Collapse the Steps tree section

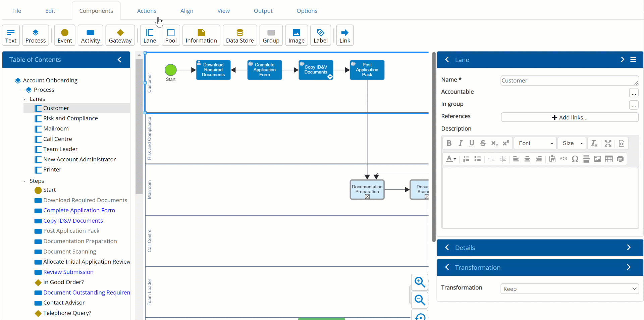coord(24,181)
